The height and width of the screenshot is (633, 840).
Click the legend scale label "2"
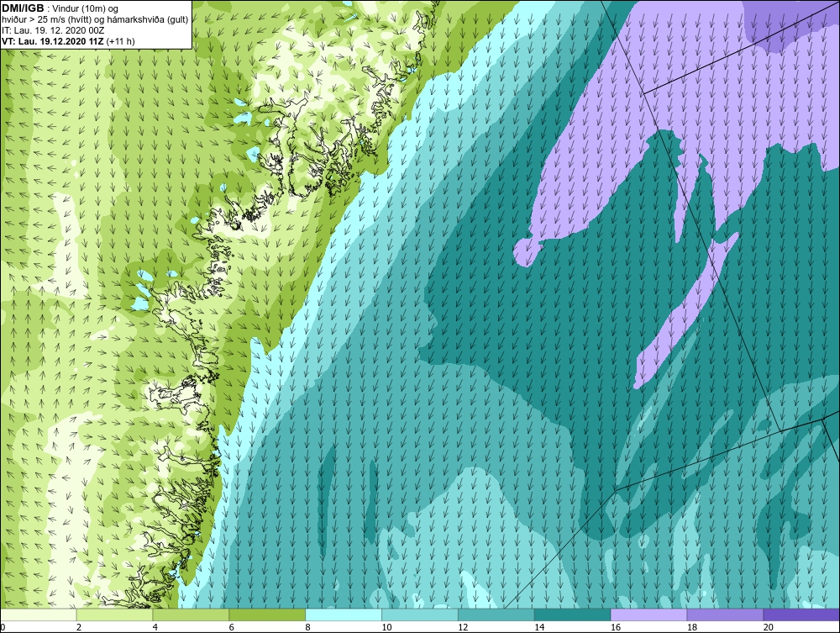pos(79,627)
